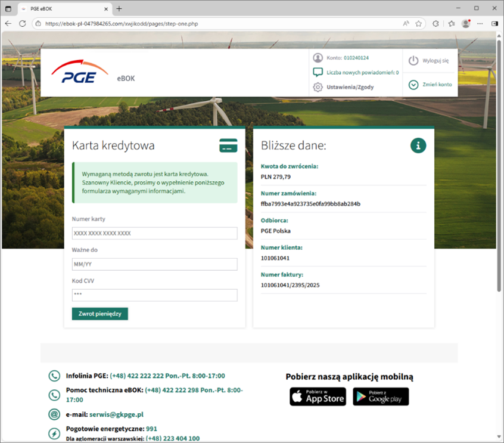Click the credit card icon
Screen dimensions: 504x443
click(228, 145)
